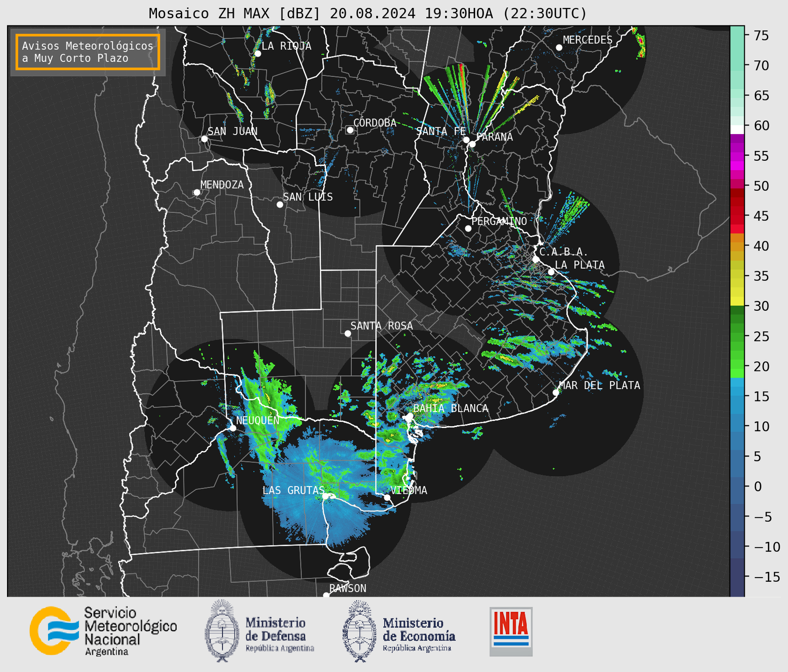Image resolution: width=788 pixels, height=672 pixels.
Task: Click the MAR DEL PLATA label text
Action: click(600, 386)
